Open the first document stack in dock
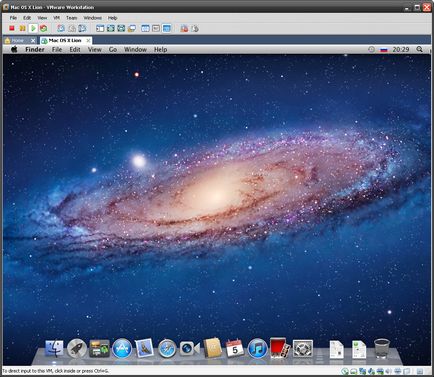Viewport: 434px width, 377px height. (337, 349)
